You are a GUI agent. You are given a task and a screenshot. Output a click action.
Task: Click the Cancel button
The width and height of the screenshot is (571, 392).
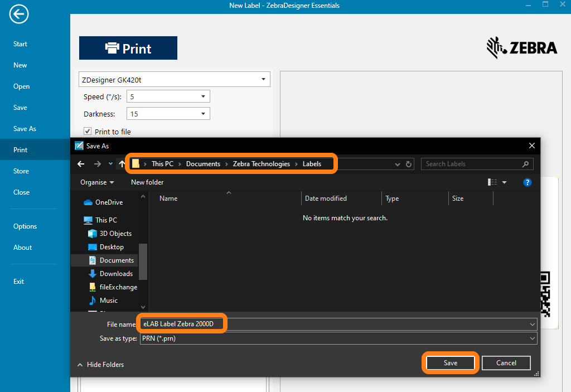click(506, 363)
